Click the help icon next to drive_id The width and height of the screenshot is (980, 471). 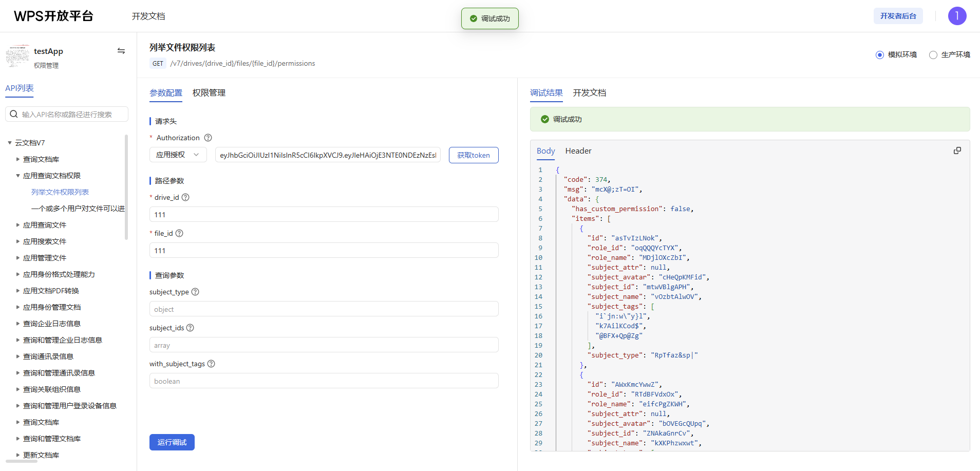point(185,197)
